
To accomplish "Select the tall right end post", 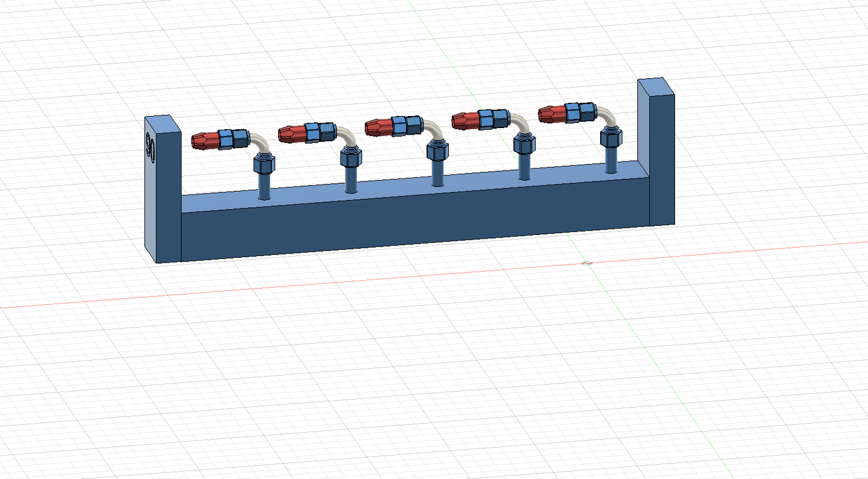I will 661,156.
